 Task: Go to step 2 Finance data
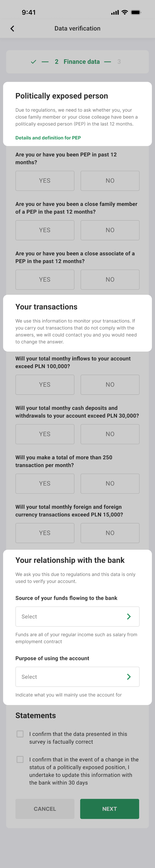pos(77,62)
